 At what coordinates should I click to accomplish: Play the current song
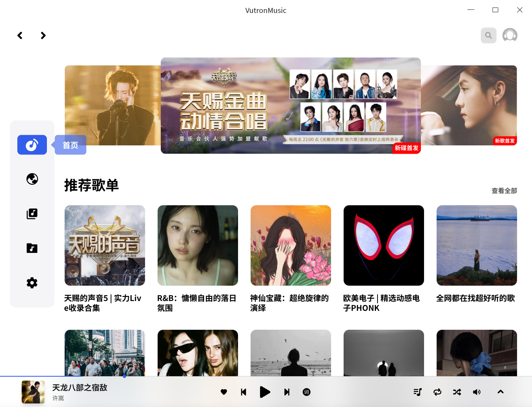pos(265,392)
